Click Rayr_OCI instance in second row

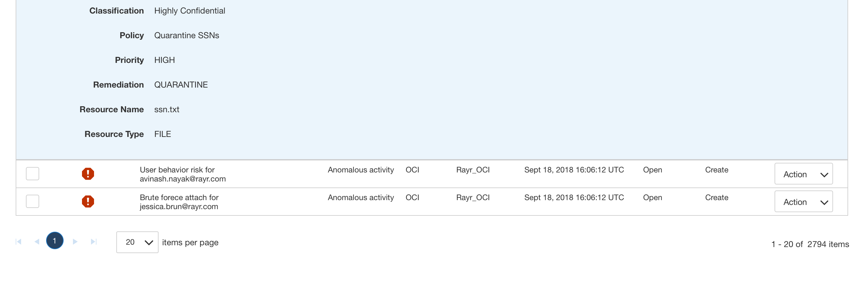click(x=473, y=197)
